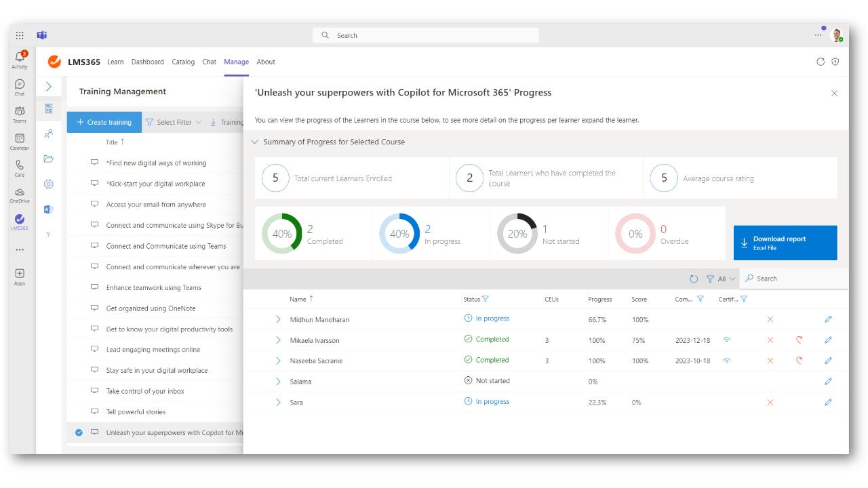Expand the LMS365 navigation rail chevron
This screenshot has width=868, height=488.
[x=49, y=87]
